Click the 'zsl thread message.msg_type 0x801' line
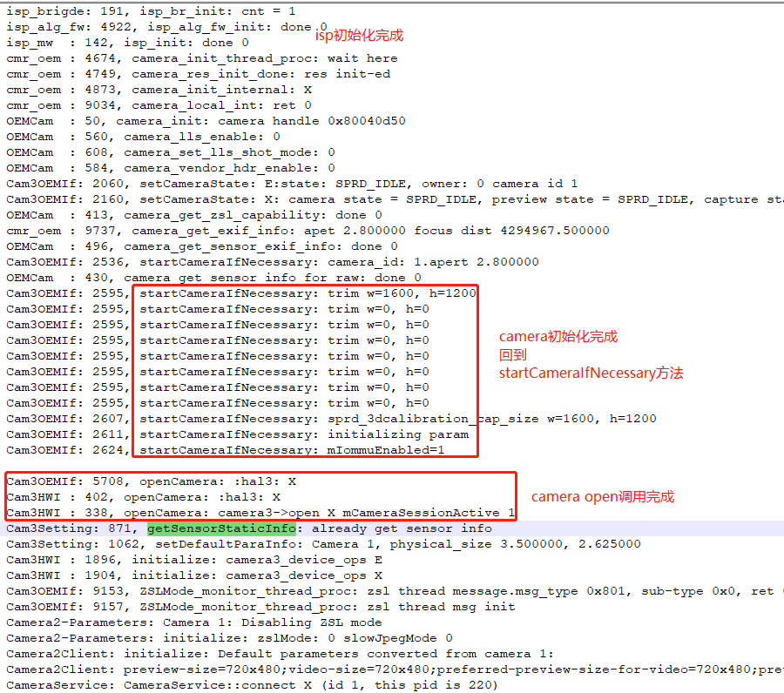 [395, 591]
